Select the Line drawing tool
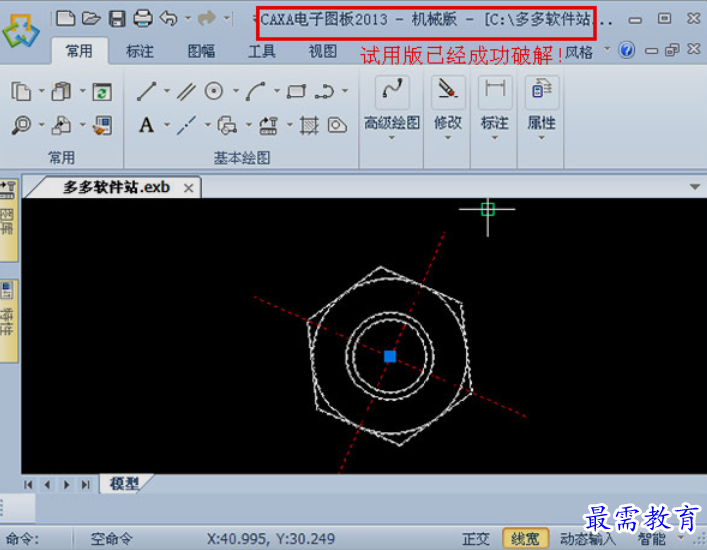The image size is (707, 550). coord(147,91)
